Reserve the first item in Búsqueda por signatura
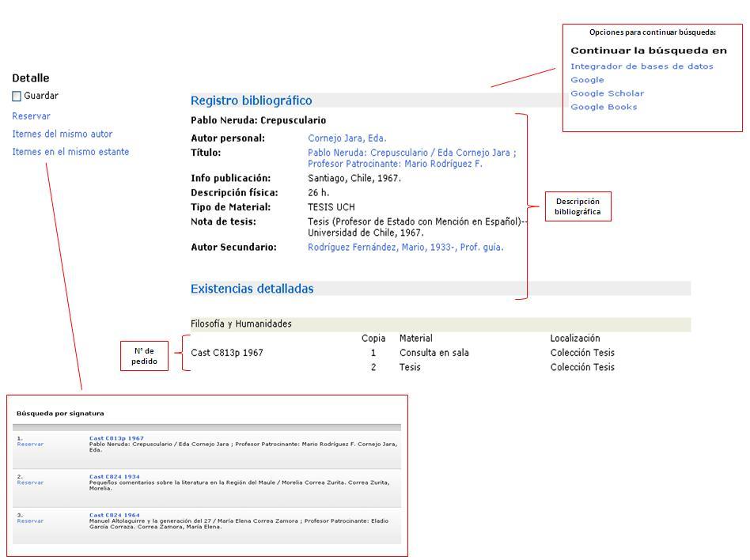The width and height of the screenshot is (750, 560). point(30,445)
